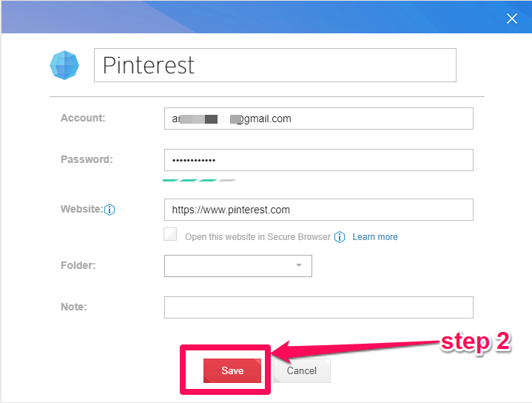The width and height of the screenshot is (532, 403).
Task: Open the Learn more link
Action: [375, 237]
